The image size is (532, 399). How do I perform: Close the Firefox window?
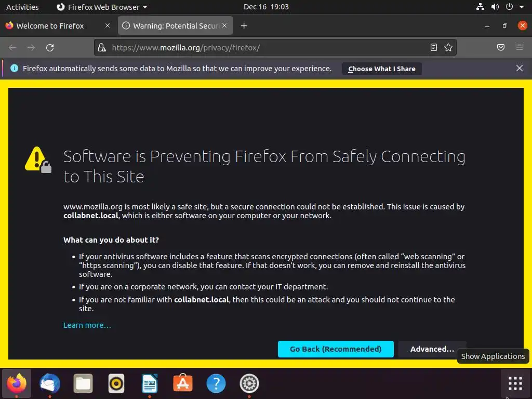click(522, 25)
